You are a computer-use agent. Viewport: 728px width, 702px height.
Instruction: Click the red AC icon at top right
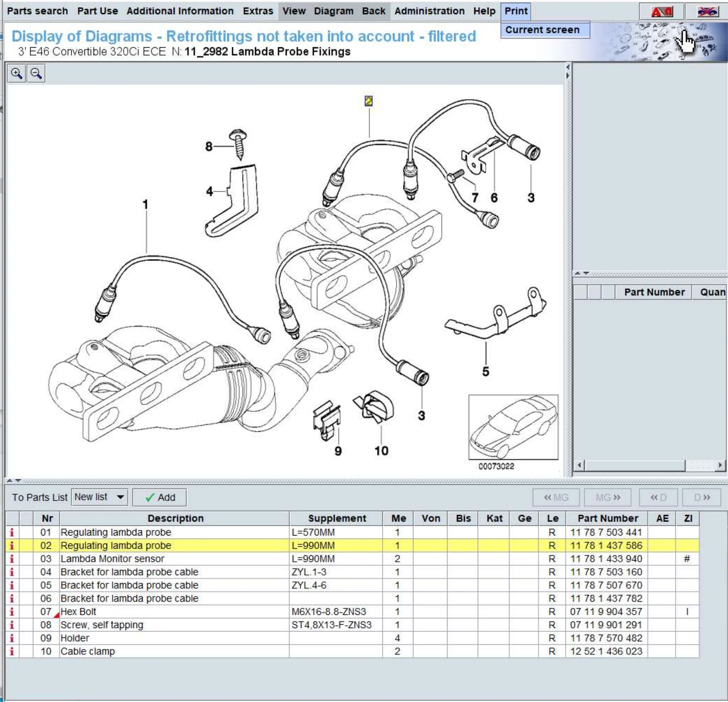(662, 11)
